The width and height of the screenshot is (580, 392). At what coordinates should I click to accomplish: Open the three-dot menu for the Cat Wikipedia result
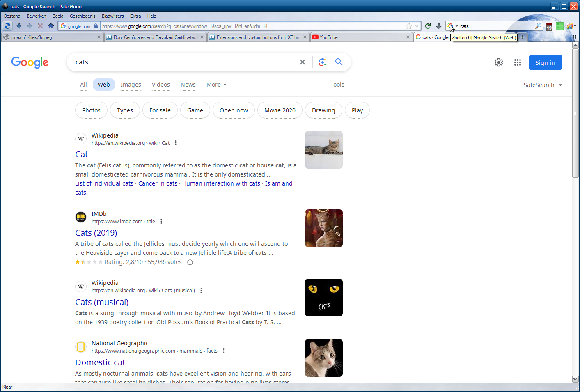pyautogui.click(x=176, y=143)
